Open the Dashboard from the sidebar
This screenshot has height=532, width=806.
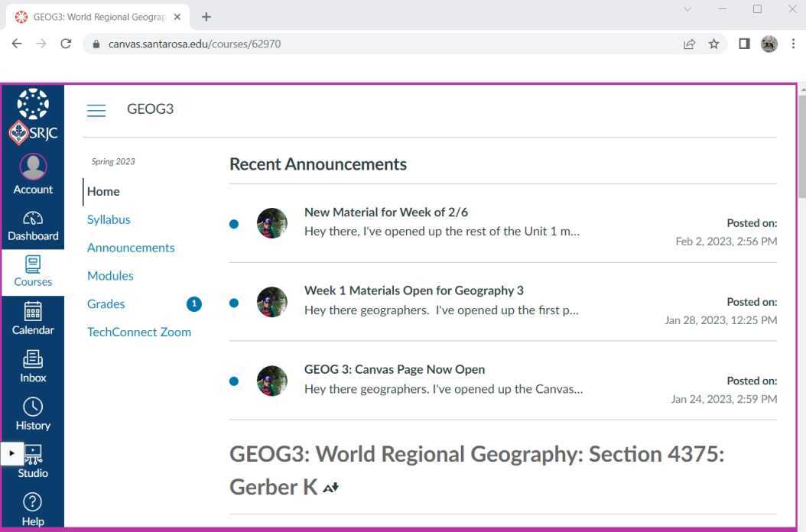pos(33,225)
